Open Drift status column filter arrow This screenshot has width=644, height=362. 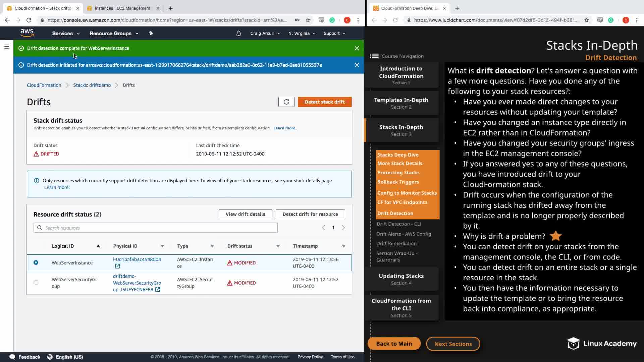(x=278, y=246)
